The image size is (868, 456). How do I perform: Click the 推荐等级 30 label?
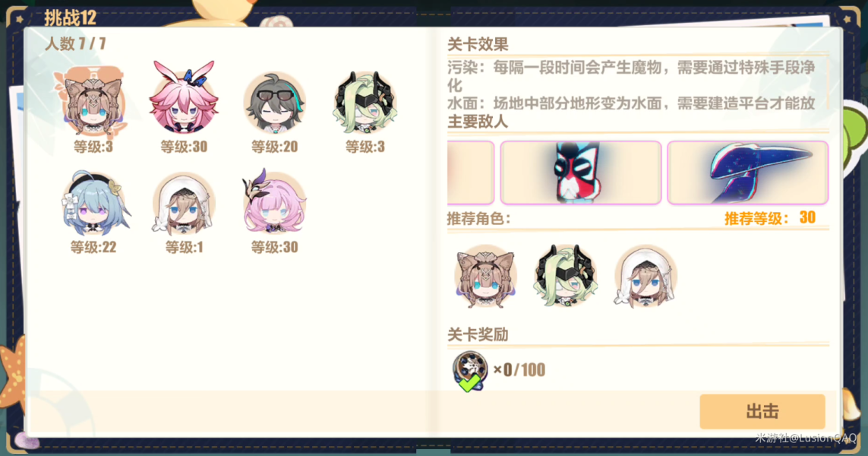(770, 218)
